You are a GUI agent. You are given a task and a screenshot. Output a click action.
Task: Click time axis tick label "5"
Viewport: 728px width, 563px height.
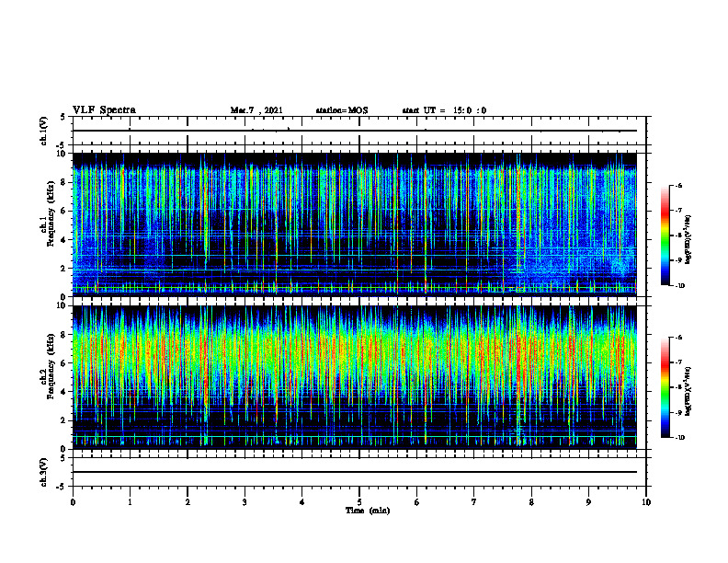click(x=359, y=502)
